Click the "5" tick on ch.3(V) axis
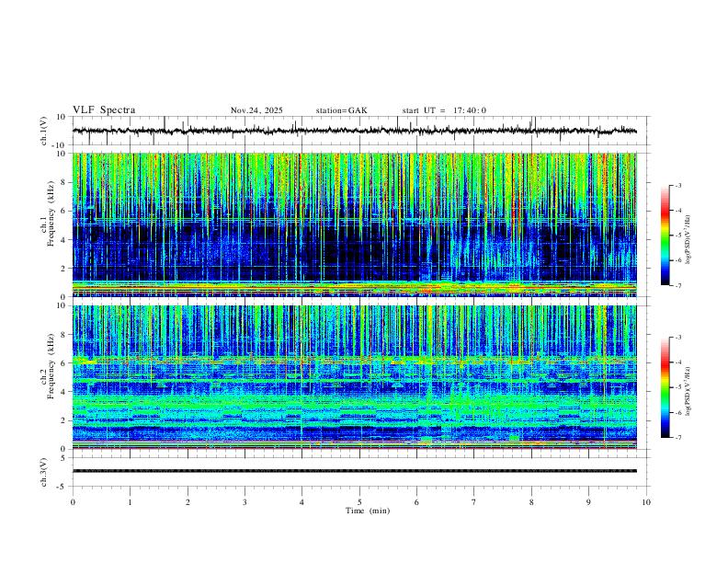 pos(63,458)
